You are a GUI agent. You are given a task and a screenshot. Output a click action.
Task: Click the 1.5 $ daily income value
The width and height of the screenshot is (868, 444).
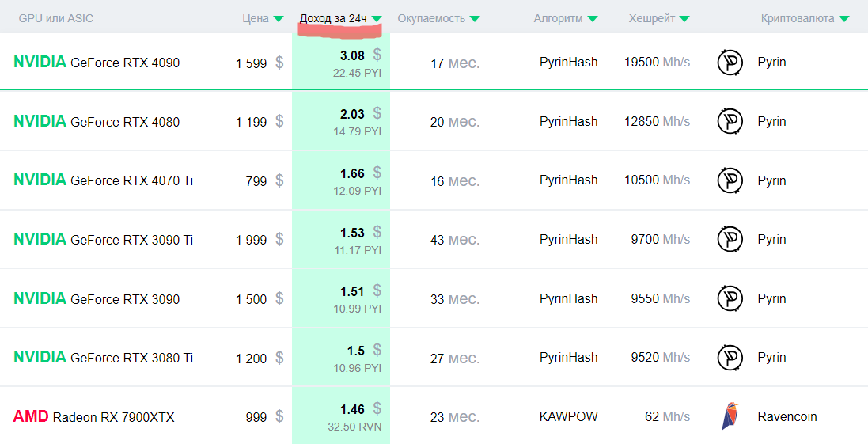coord(365,351)
